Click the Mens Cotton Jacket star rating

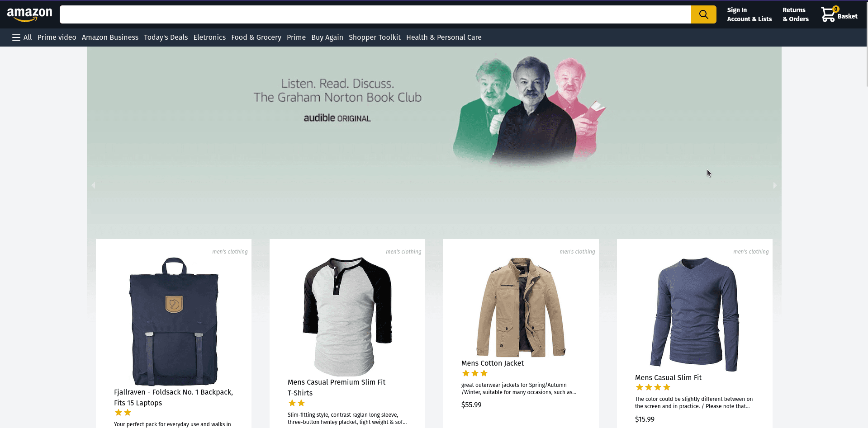(x=475, y=373)
